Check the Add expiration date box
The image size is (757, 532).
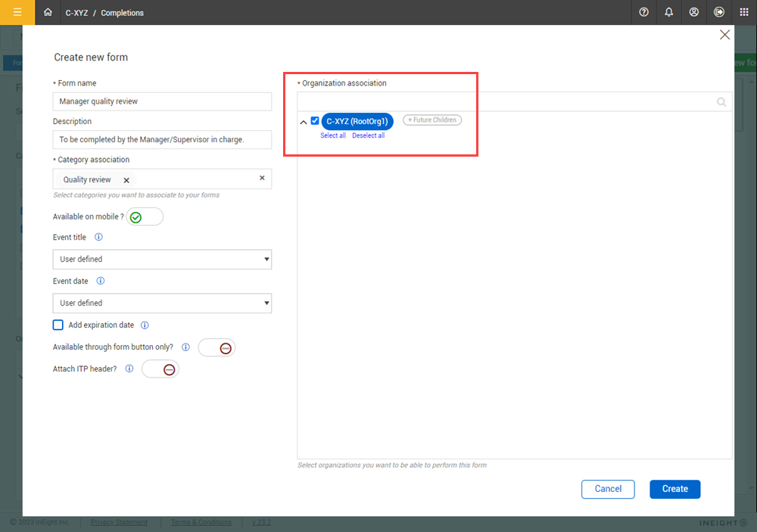[58, 325]
